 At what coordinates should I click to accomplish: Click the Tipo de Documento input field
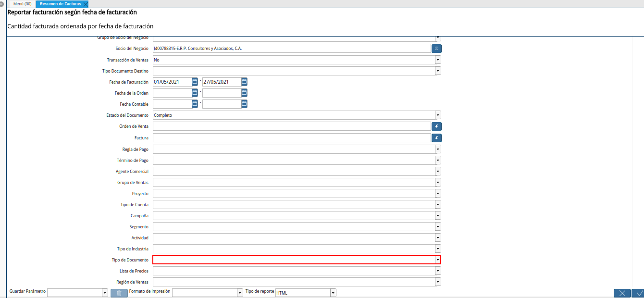tap(293, 260)
